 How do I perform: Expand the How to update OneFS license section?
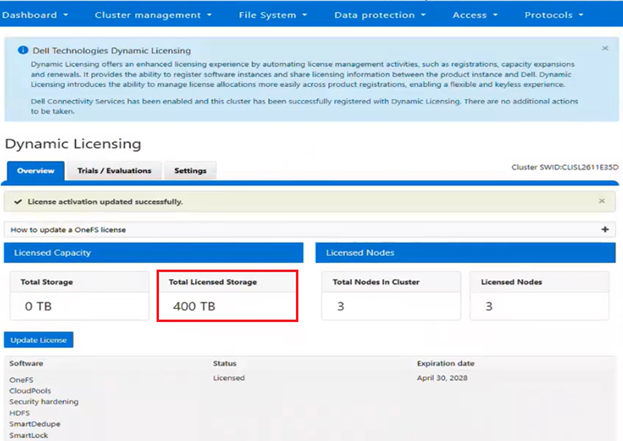click(605, 229)
